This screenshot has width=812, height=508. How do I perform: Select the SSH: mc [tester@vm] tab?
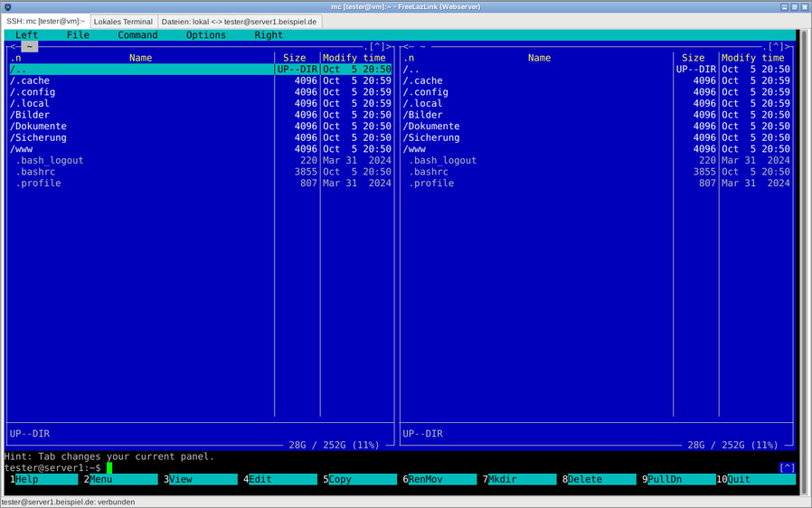coord(45,21)
